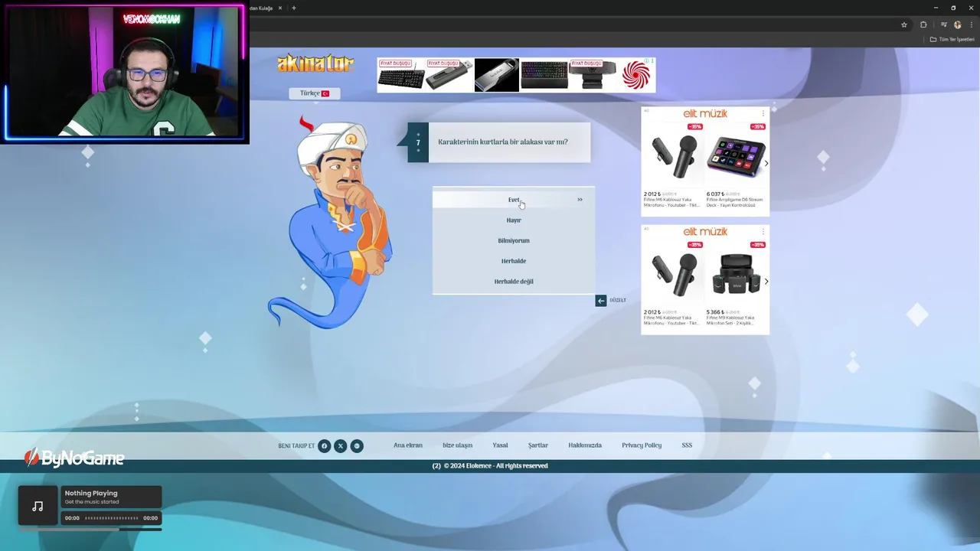This screenshot has width=980, height=551.
Task: Click the question text 'Karakterinin kurtlarla bir alakası var mı?'
Action: click(503, 142)
